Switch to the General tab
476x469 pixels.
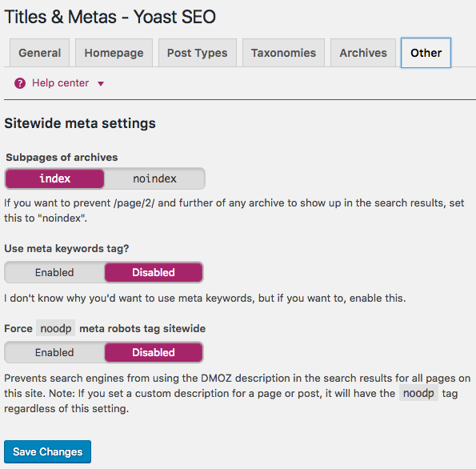point(40,53)
